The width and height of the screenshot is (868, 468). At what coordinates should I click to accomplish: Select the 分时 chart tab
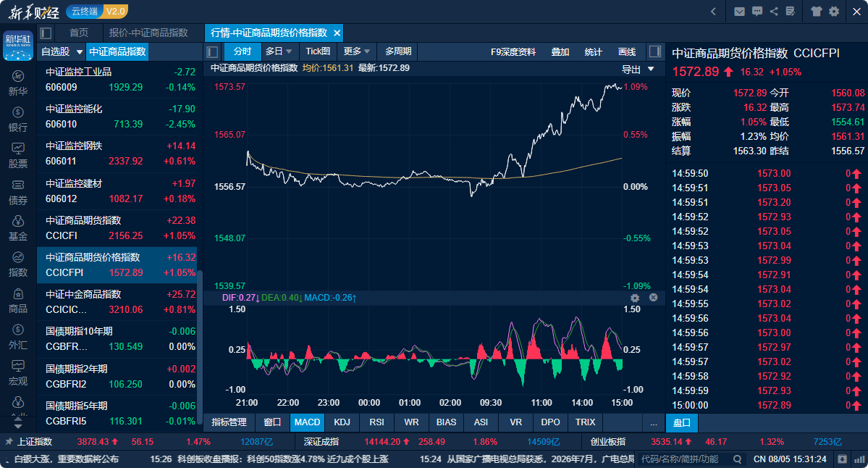243,51
